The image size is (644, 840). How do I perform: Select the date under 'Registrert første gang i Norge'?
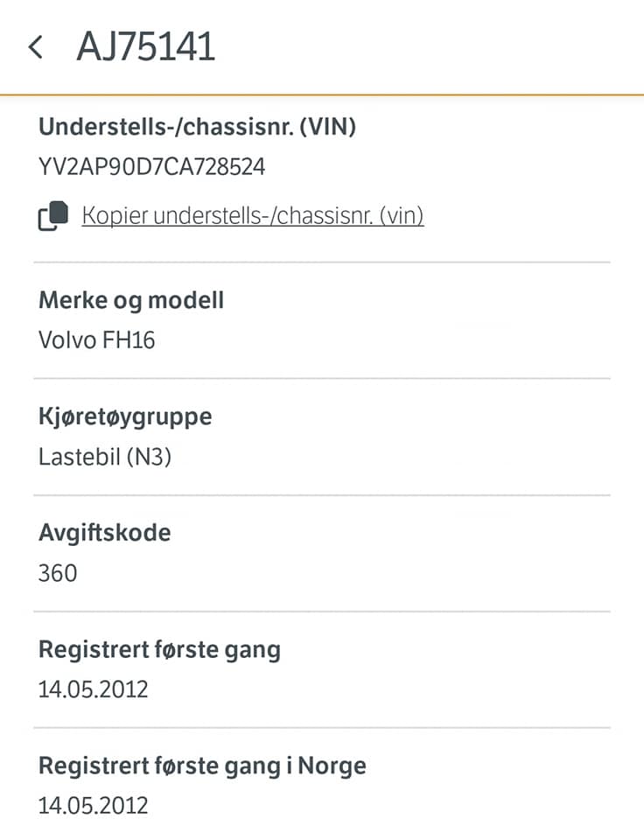pos(93,805)
